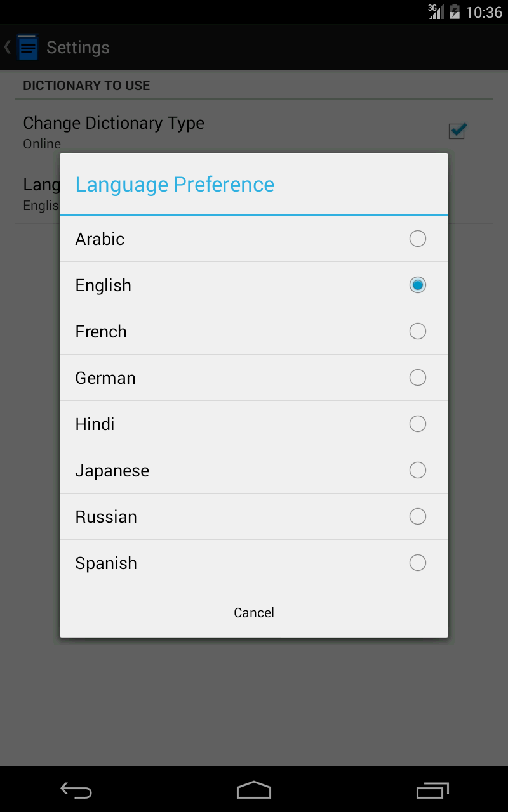Pick German from the language options
Image resolution: width=508 pixels, height=812 pixels.
pyautogui.click(x=254, y=377)
